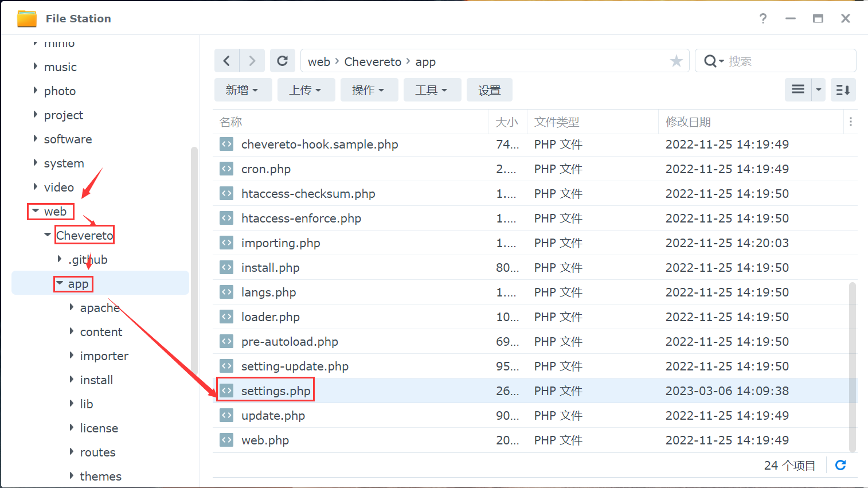Open File Station help question mark
868x488 pixels.
tap(763, 18)
